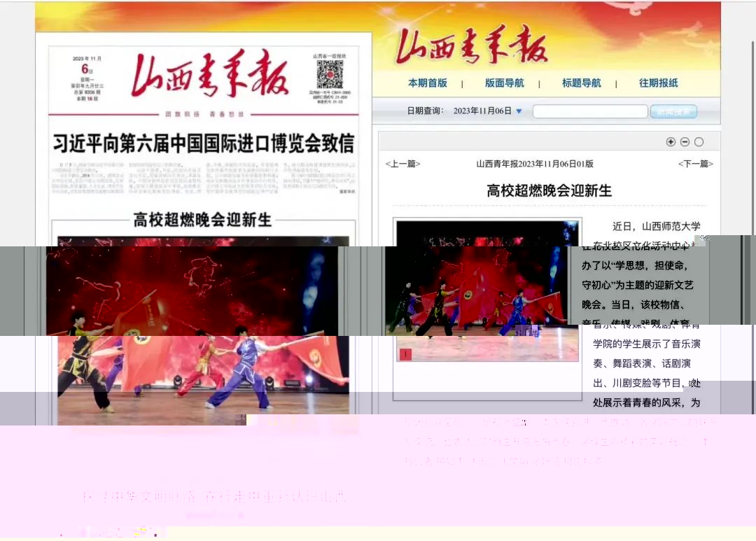This screenshot has height=541, width=756.
Task: Reset text size with the circle icon
Action: click(699, 142)
